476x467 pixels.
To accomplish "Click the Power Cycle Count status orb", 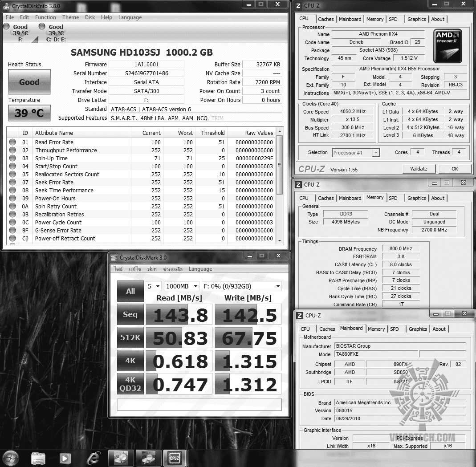I will click(12, 222).
